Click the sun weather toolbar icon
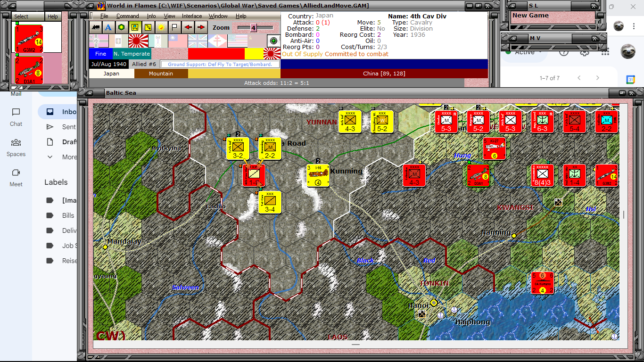644x362 pixels. pos(162,27)
